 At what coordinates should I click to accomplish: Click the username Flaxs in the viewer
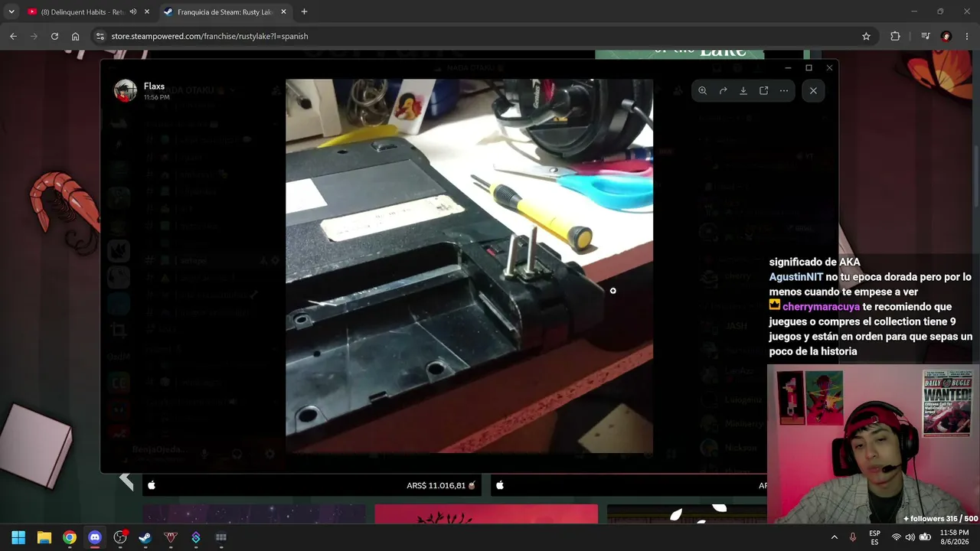point(154,86)
